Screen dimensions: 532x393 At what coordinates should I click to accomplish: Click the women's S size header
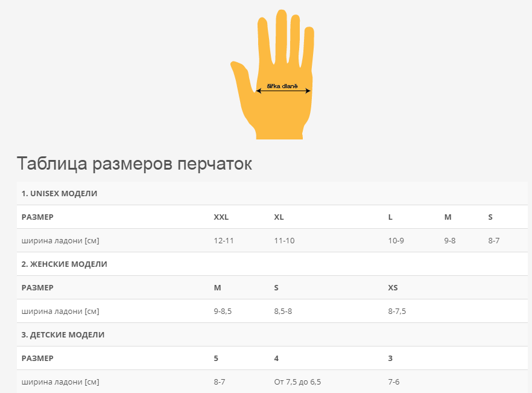[x=276, y=288]
